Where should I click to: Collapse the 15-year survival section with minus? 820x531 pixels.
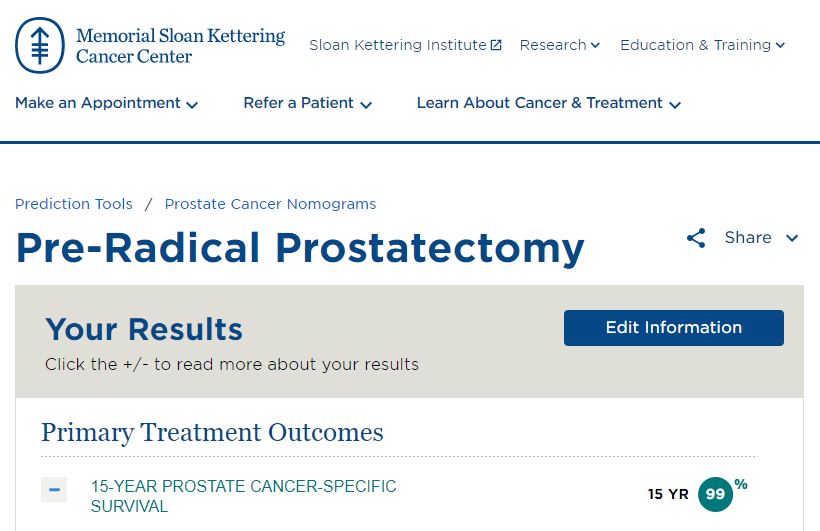54,490
